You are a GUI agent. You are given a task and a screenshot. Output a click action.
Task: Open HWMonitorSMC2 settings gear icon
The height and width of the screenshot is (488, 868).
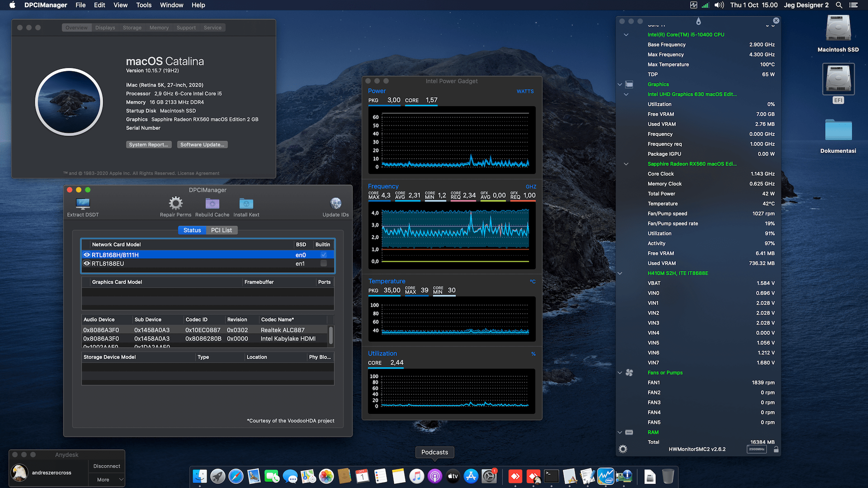[623, 449]
